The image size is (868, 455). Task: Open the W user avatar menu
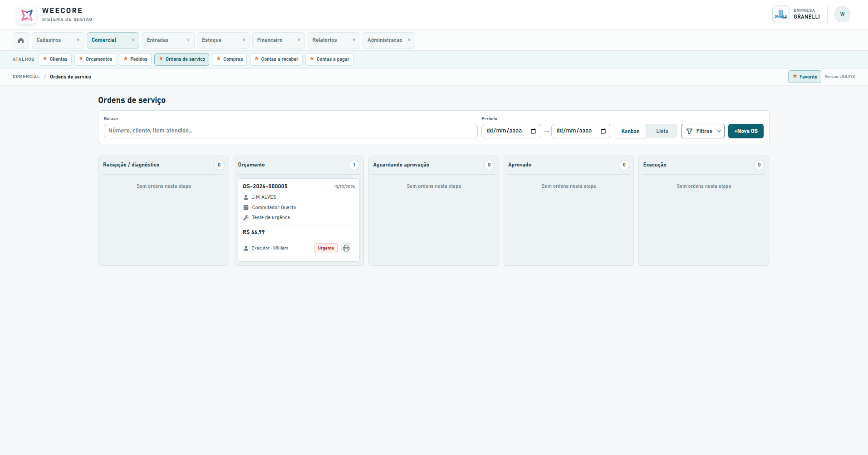coord(842,15)
